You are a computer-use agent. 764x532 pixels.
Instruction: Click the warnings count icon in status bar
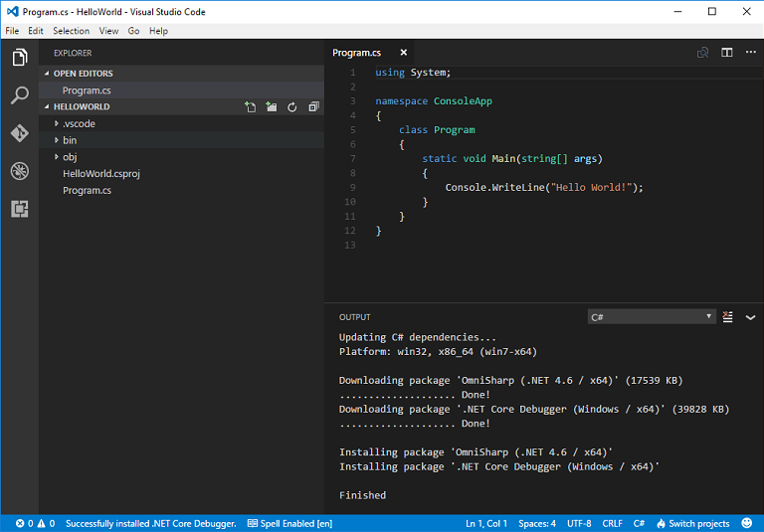[x=41, y=524]
